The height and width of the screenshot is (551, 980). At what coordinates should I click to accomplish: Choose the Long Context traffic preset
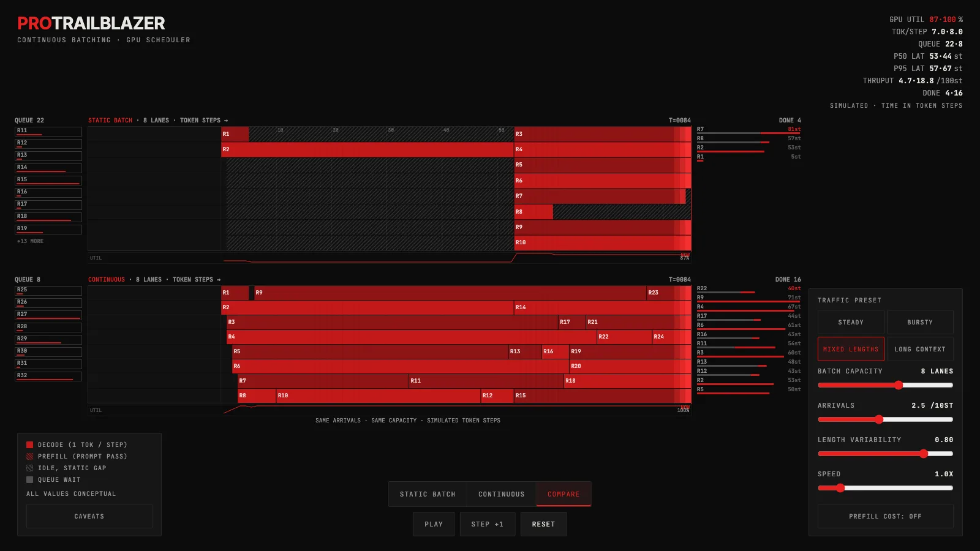click(x=920, y=349)
